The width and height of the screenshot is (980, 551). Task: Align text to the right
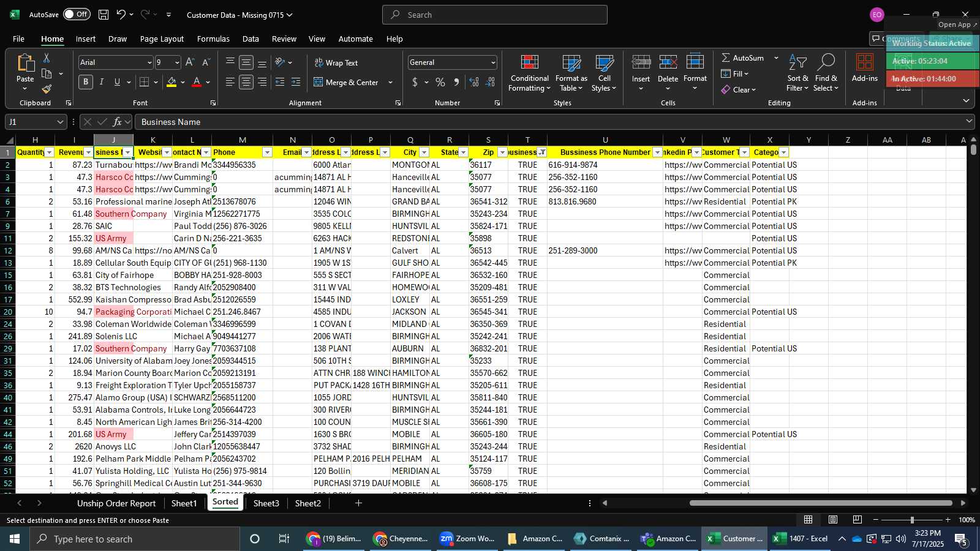click(x=262, y=82)
